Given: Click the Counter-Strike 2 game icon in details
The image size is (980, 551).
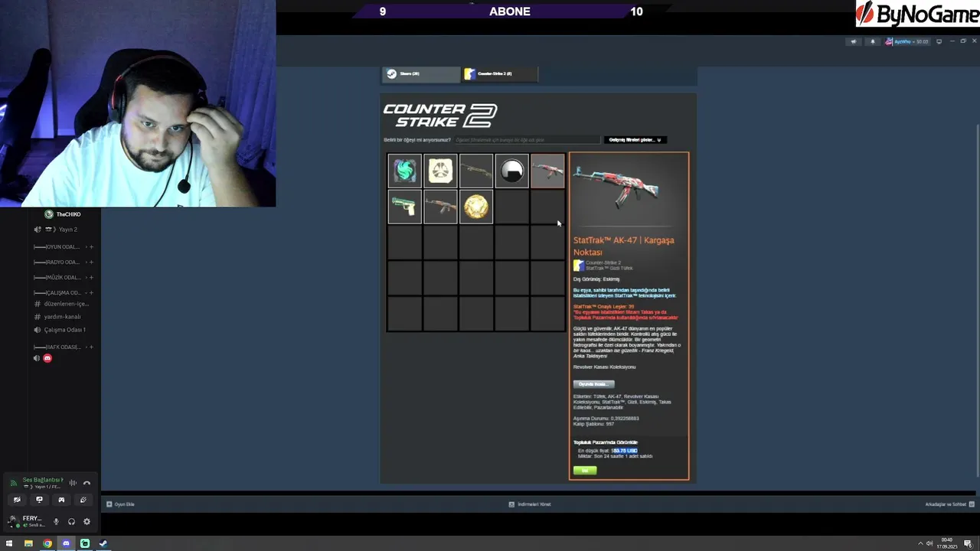Looking at the screenshot, I should point(579,266).
